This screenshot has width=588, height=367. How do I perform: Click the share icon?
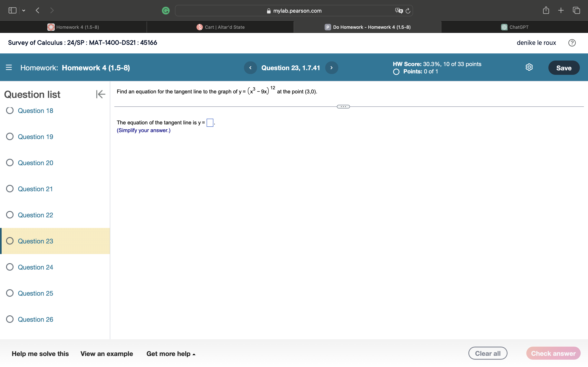click(546, 10)
